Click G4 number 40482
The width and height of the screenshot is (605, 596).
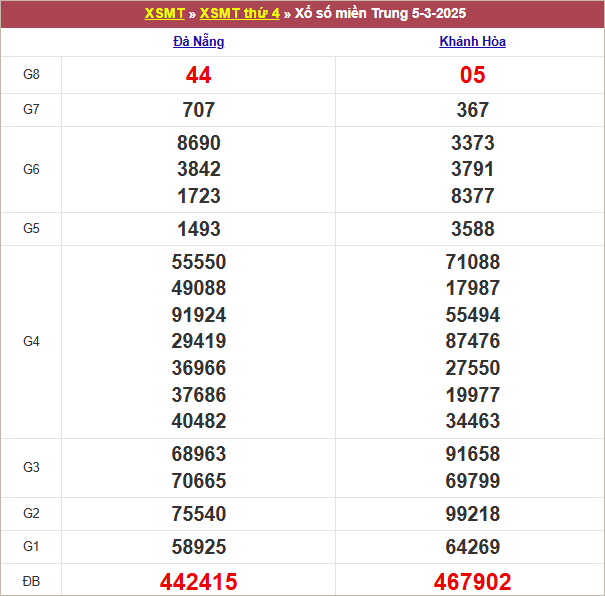(199, 421)
